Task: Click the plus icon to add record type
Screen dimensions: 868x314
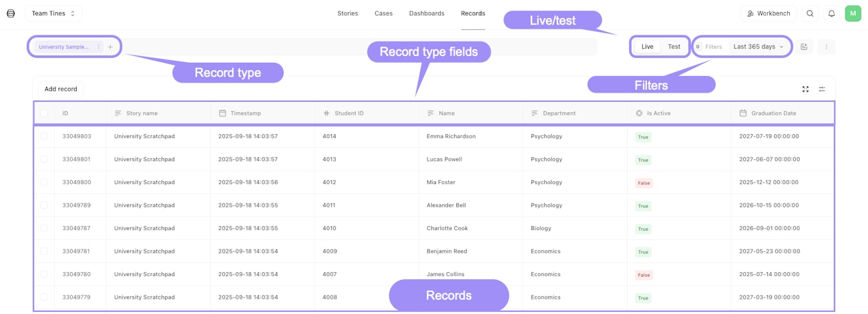Action: 110,47
